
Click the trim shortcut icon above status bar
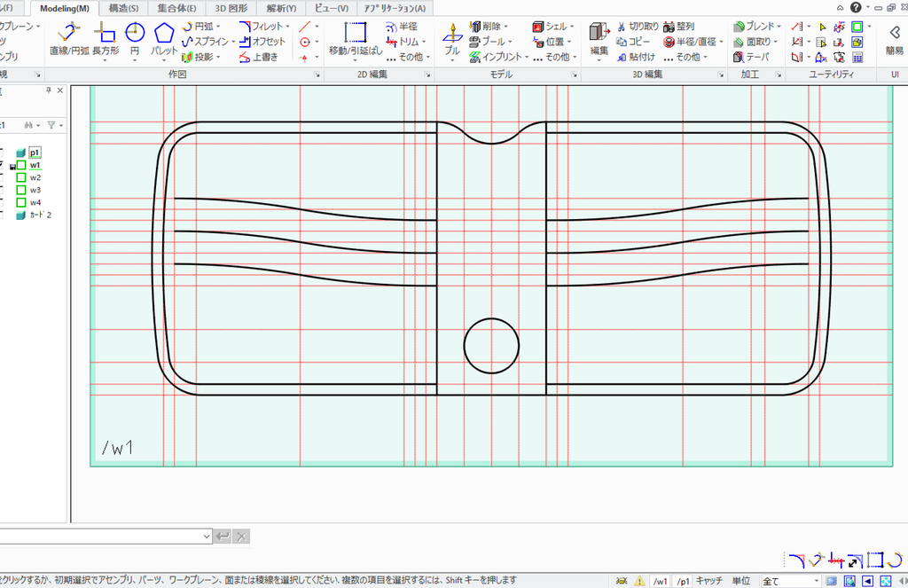(x=835, y=561)
